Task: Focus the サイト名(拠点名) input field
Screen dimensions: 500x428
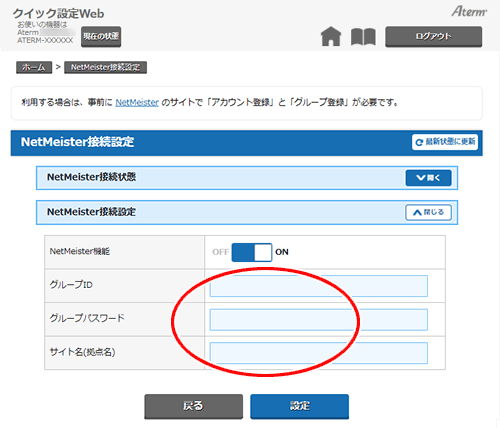Action: (318, 353)
